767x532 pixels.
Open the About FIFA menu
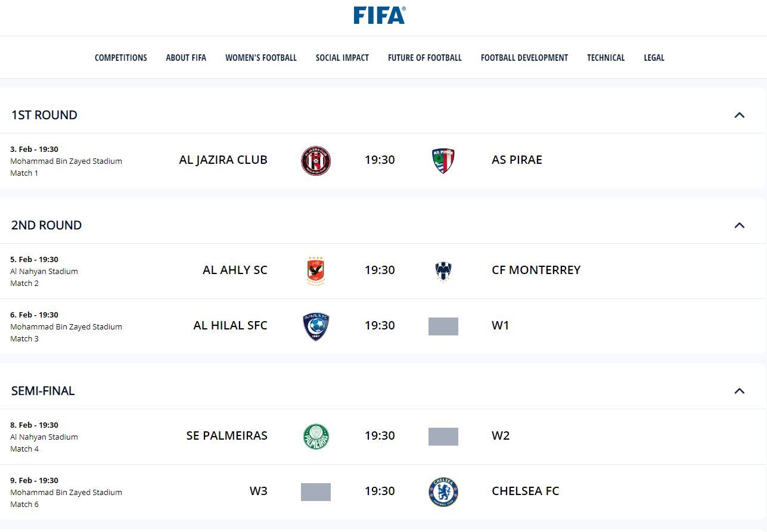point(186,58)
